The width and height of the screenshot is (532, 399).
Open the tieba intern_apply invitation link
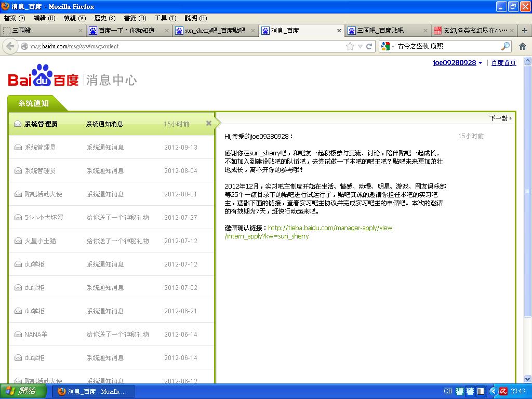[x=309, y=232]
